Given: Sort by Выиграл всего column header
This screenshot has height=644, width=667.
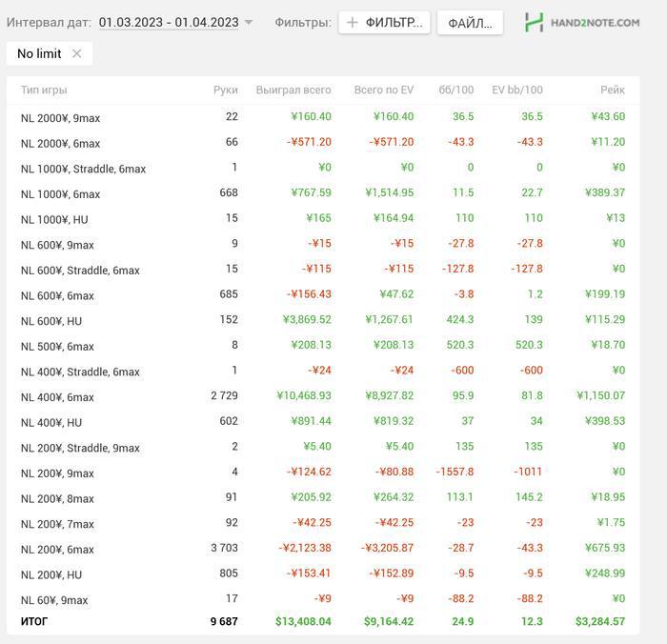Looking at the screenshot, I should pyautogui.click(x=293, y=90).
